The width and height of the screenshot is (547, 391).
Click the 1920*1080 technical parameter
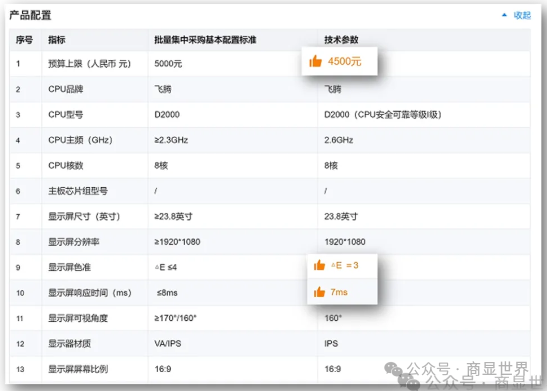tap(345, 242)
